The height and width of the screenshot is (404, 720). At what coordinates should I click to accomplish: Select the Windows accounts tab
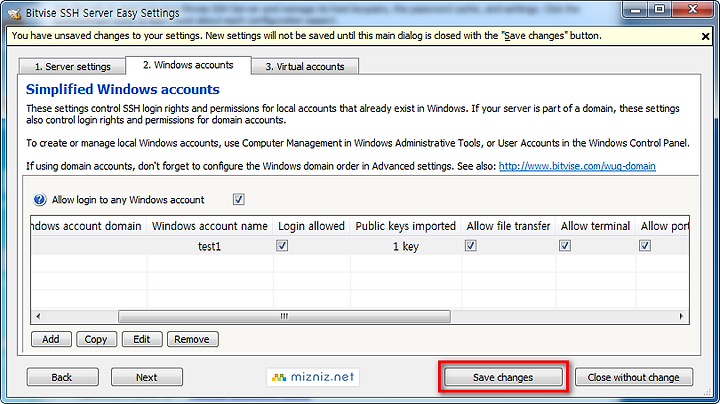pyautogui.click(x=188, y=65)
